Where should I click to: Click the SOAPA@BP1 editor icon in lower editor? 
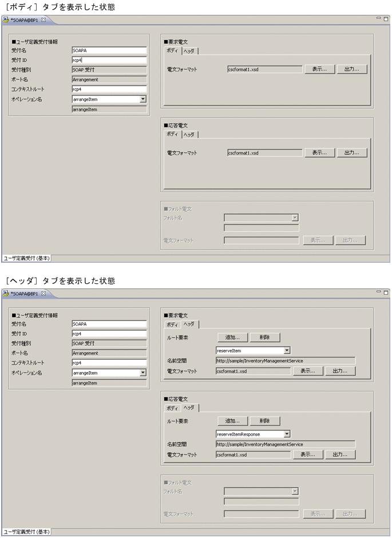6,294
